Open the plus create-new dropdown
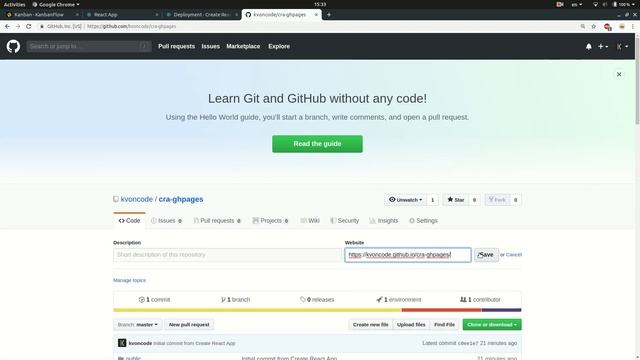 click(x=603, y=47)
